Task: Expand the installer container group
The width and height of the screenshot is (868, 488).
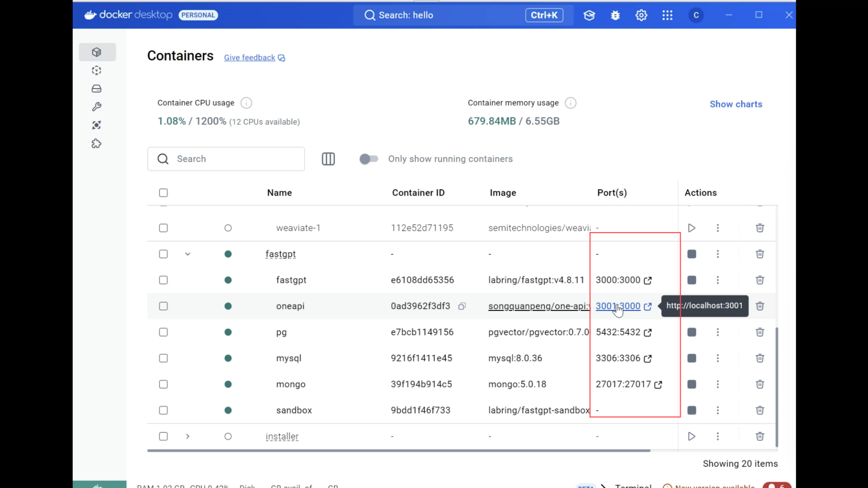Action: (188, 436)
